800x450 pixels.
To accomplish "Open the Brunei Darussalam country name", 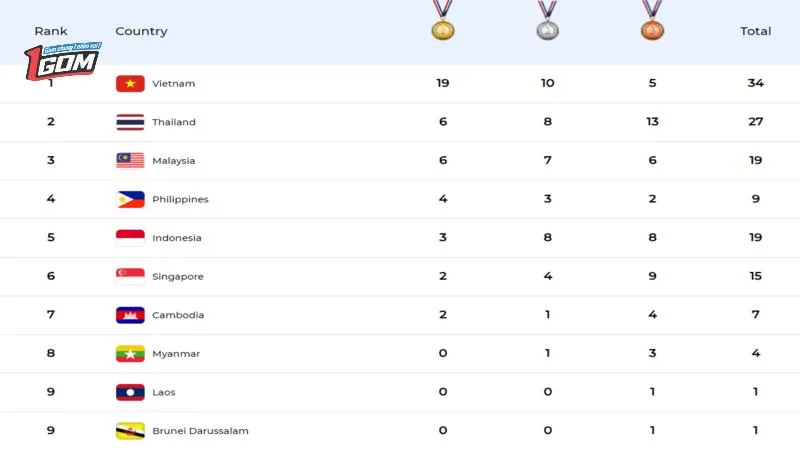I will [x=201, y=431].
